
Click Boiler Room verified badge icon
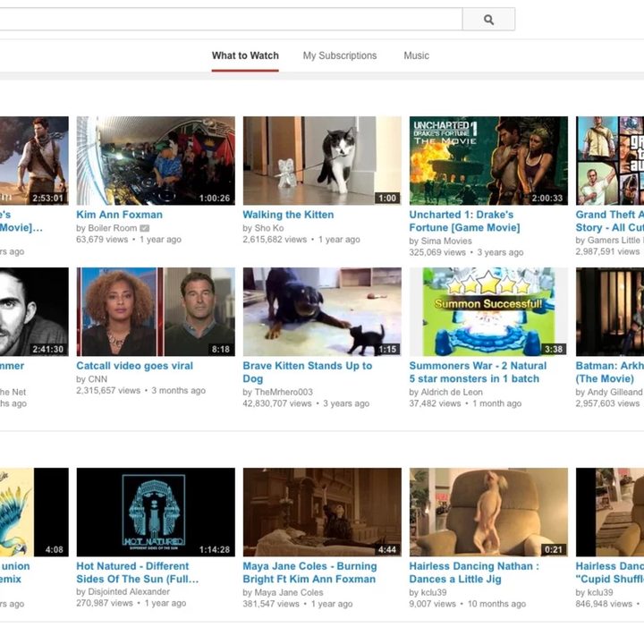[144, 228]
